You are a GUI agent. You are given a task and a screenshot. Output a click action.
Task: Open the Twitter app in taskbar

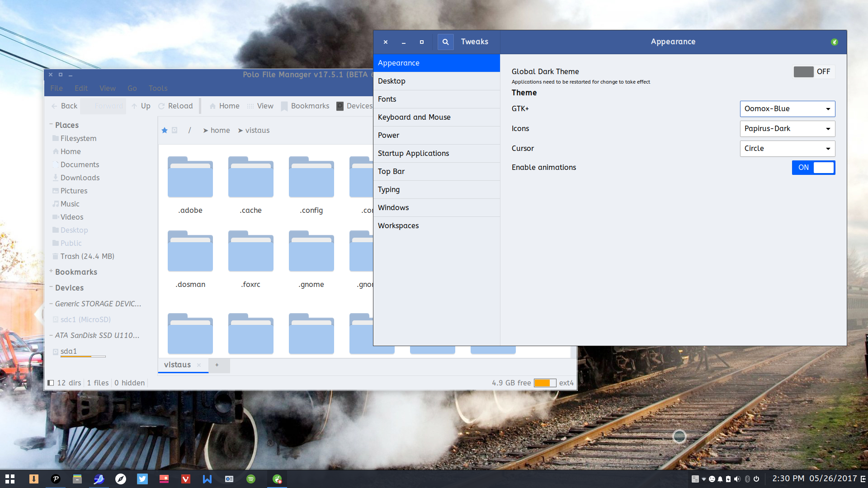pyautogui.click(x=142, y=479)
